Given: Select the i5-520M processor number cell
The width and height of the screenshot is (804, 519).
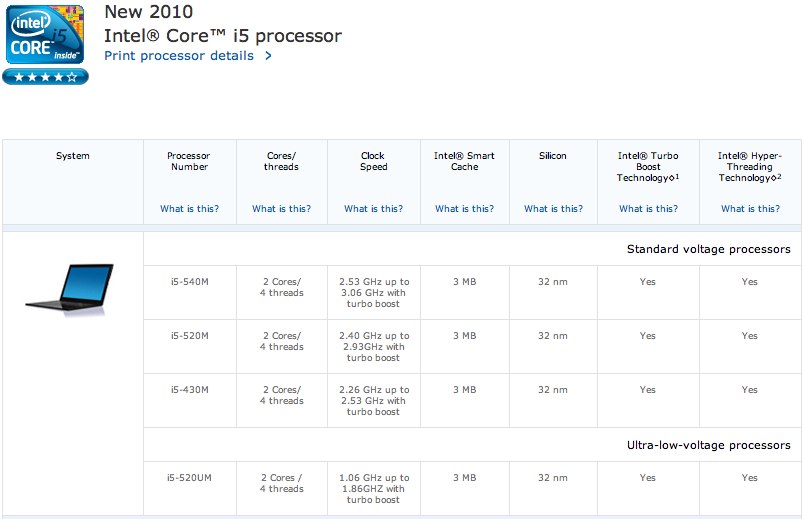Looking at the screenshot, I should pos(189,336).
